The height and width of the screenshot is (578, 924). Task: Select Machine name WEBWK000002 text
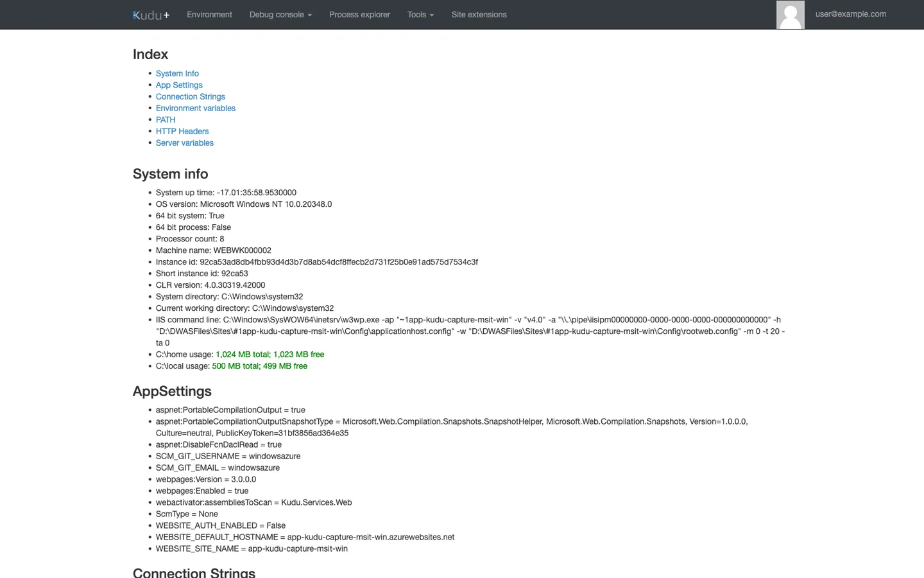214,250
